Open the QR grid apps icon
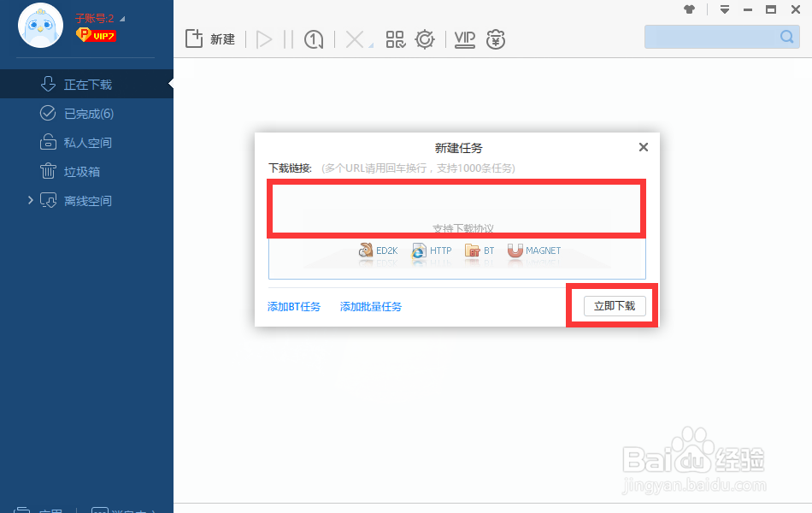 tap(396, 39)
